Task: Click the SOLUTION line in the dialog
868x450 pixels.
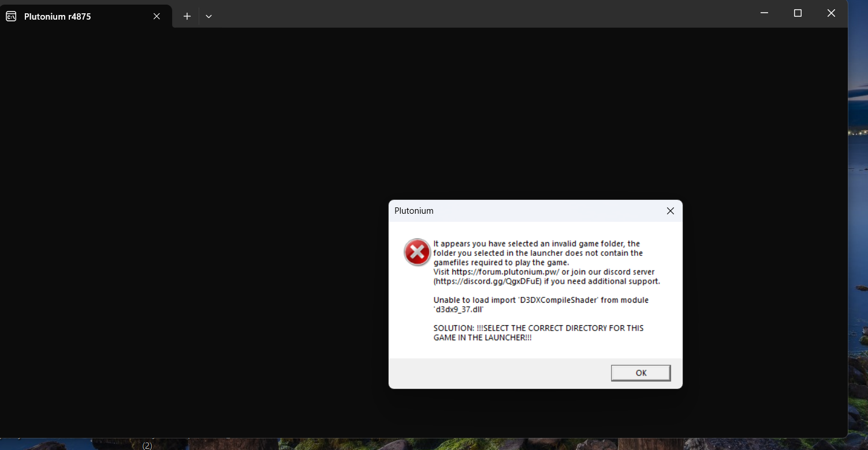Action: 538,333
